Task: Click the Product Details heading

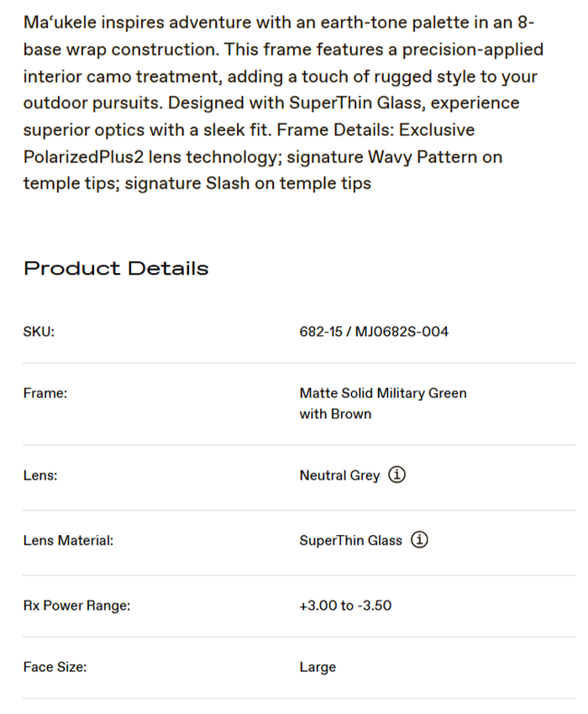Action: tap(116, 269)
